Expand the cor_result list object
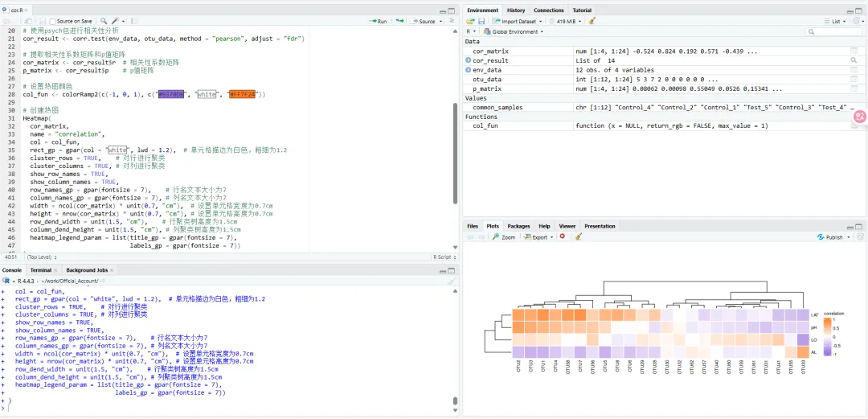The width and height of the screenshot is (868, 419). point(469,60)
